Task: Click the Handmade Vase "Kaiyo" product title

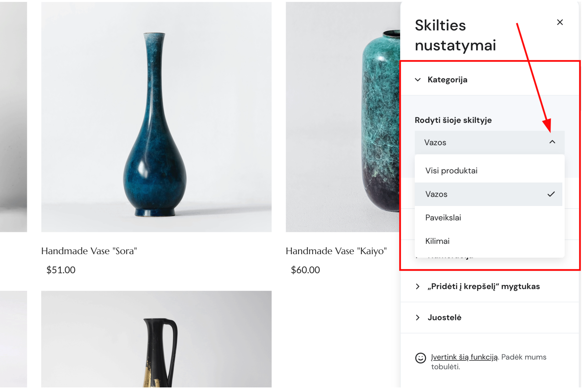Action: 336,251
